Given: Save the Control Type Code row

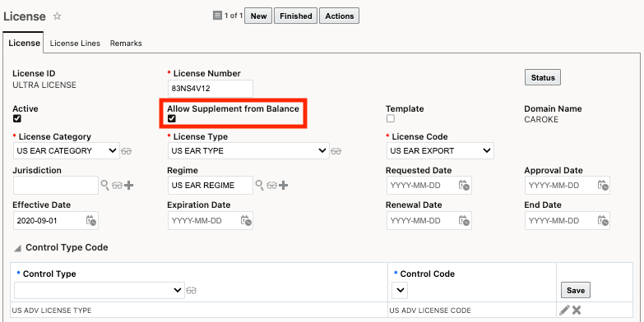Looking at the screenshot, I should click(x=576, y=290).
